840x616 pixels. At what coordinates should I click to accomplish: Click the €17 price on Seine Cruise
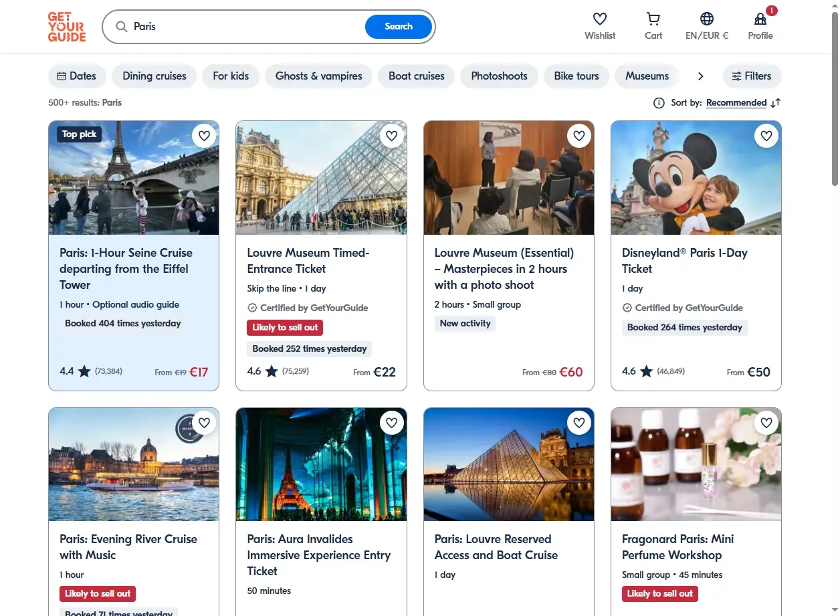click(199, 372)
